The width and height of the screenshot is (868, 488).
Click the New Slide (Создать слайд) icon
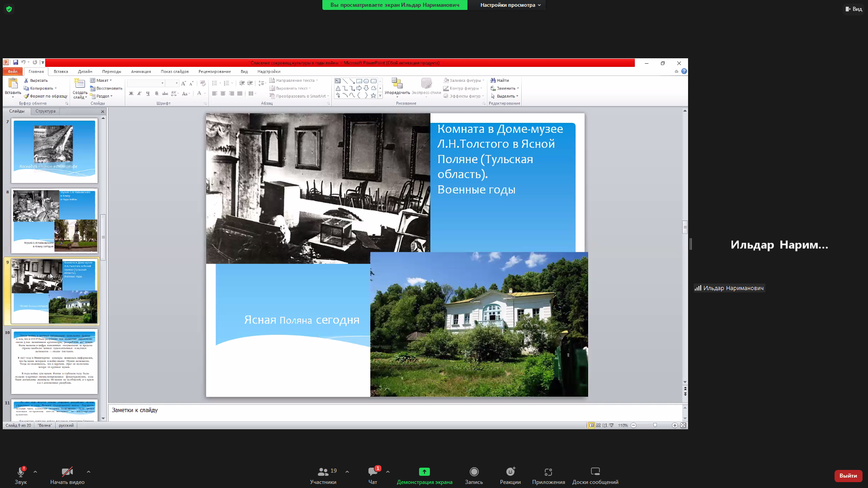[x=80, y=84]
